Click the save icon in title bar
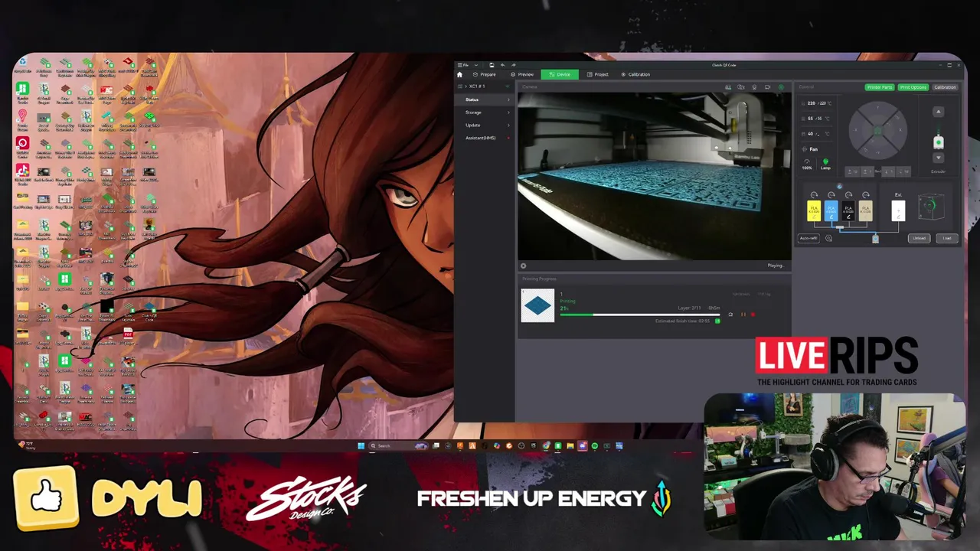Screen dimensions: 980x551 (492, 65)
